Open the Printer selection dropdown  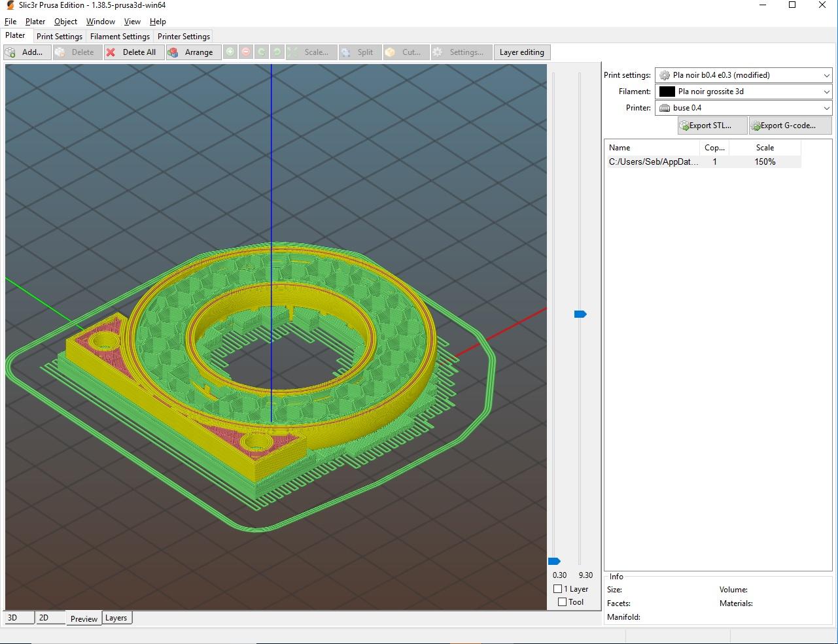point(743,108)
